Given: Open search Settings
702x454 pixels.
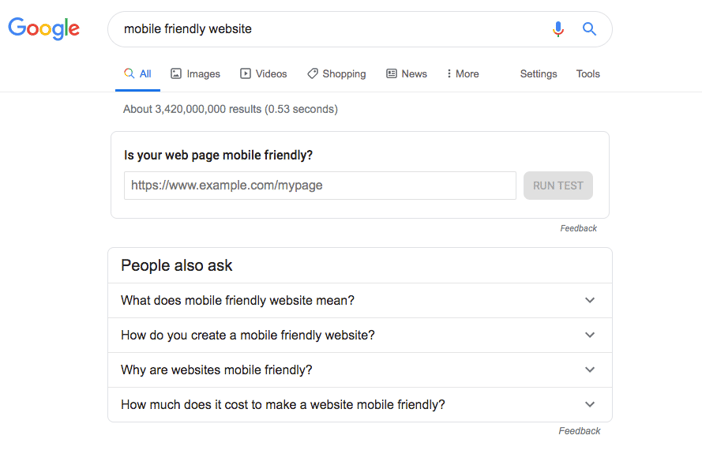Looking at the screenshot, I should (538, 74).
